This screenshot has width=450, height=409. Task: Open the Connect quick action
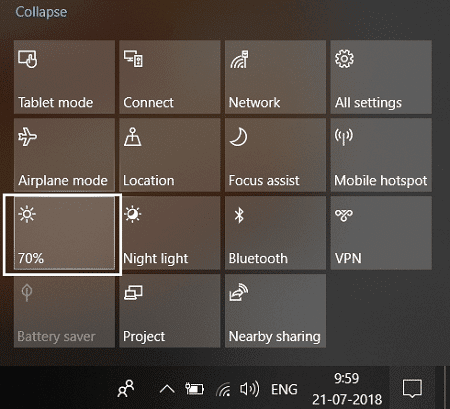pos(170,77)
